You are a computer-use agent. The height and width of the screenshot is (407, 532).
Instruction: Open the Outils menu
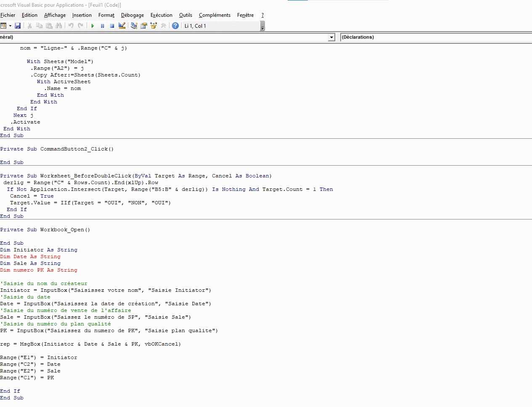click(185, 15)
